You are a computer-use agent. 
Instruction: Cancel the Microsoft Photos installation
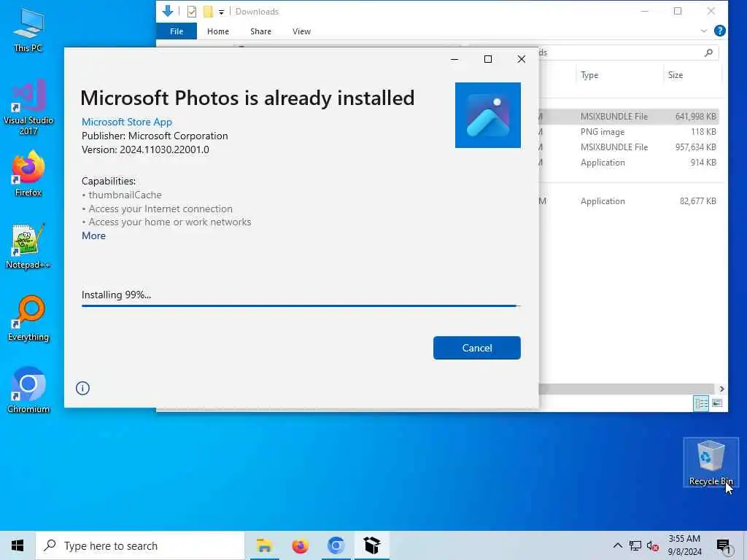[x=476, y=348]
